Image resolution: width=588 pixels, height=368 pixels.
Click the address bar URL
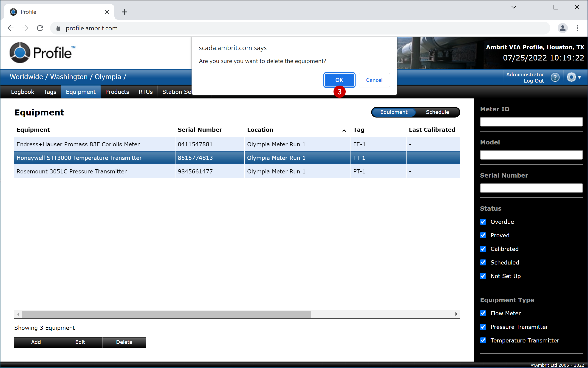click(92, 28)
